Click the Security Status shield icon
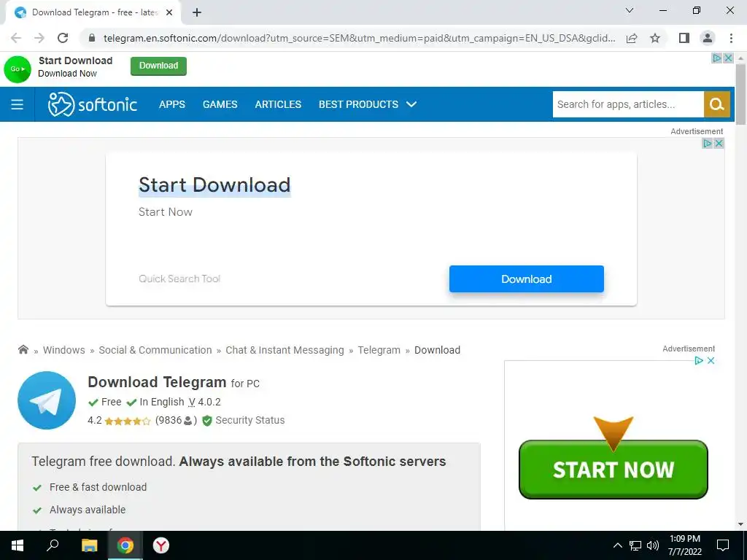This screenshot has height=560, width=747. [206, 421]
